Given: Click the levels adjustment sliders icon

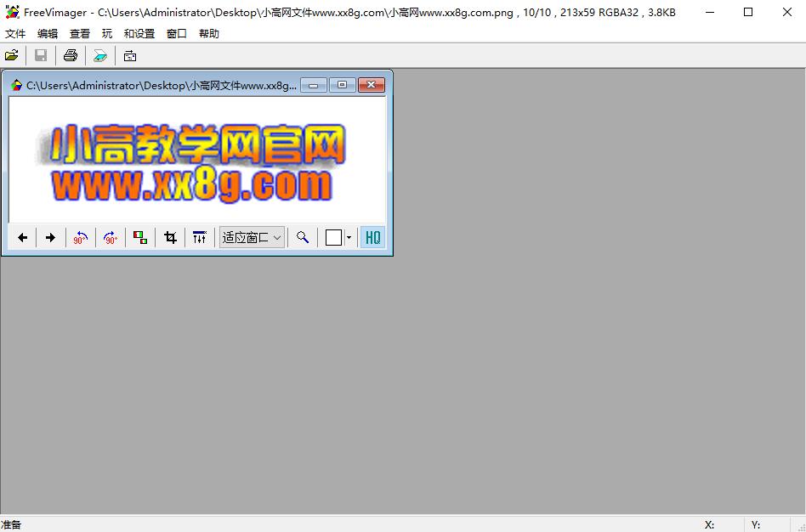Looking at the screenshot, I should [200, 237].
